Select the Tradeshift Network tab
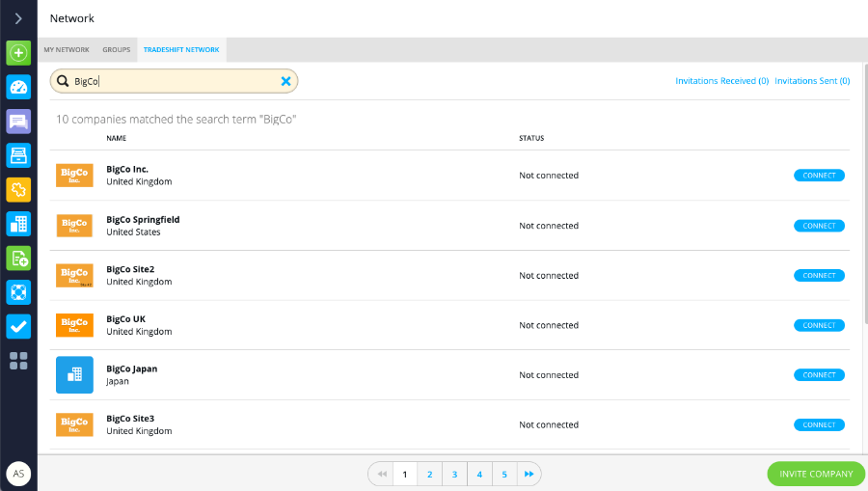Screen dimensions: 868x491 181,50
